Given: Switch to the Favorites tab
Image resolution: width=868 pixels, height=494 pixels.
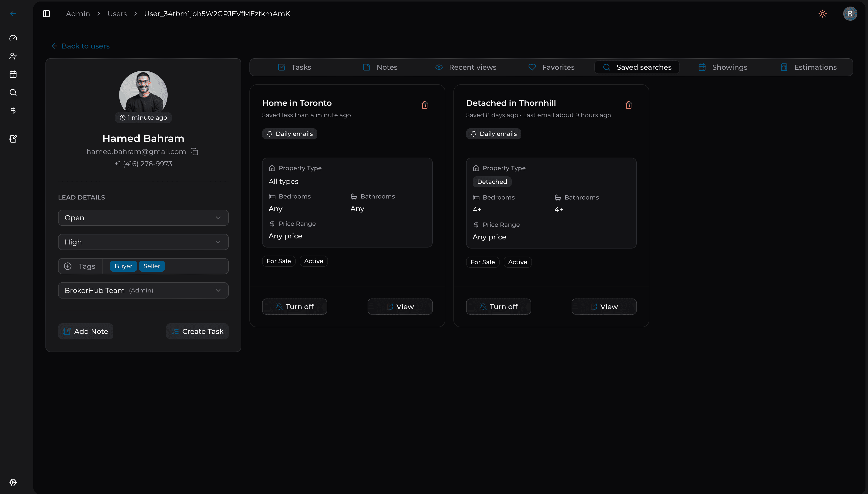Looking at the screenshot, I should pos(551,67).
